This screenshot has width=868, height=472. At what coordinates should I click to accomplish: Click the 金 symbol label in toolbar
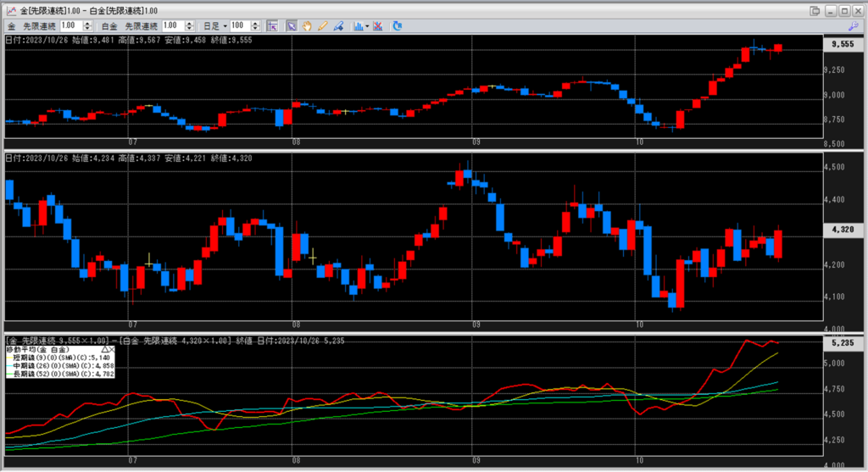click(x=11, y=26)
